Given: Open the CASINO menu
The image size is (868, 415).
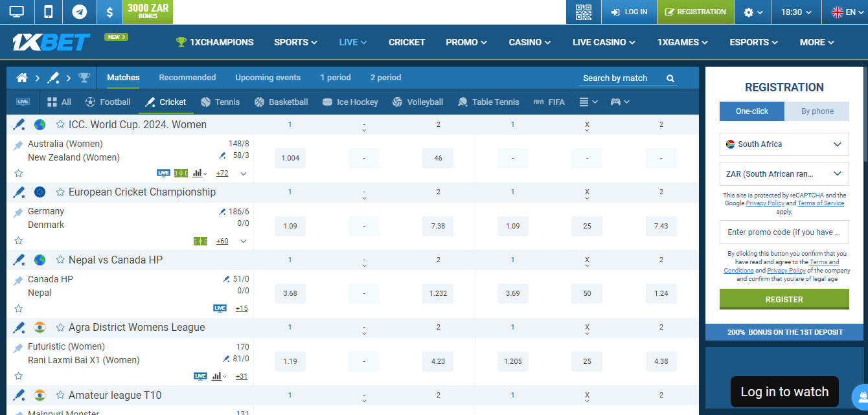Looking at the screenshot, I should click(530, 42).
